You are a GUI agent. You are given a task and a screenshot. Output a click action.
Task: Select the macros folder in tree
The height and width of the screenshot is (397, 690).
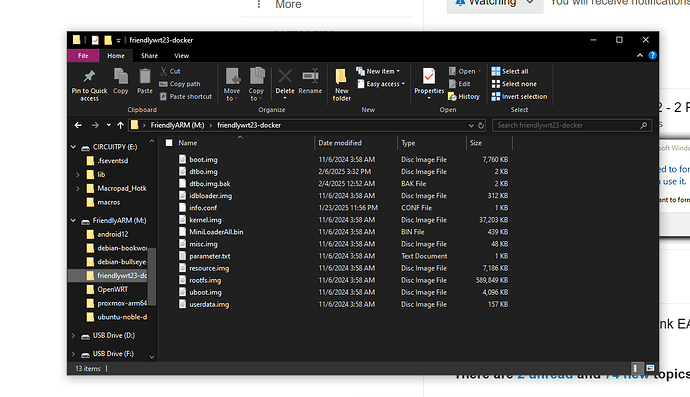[103, 202]
